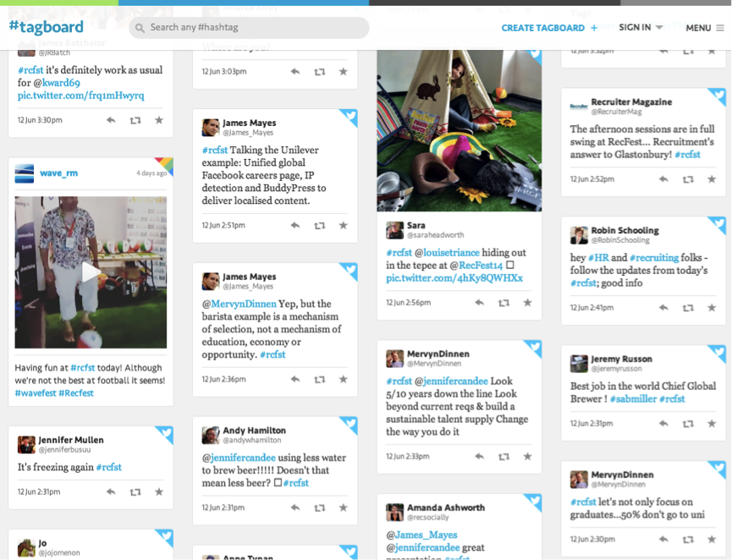Viewport: 732px width, 560px height.
Task: Retweet MervynDinnen's talent supply tweet
Action: point(504,457)
